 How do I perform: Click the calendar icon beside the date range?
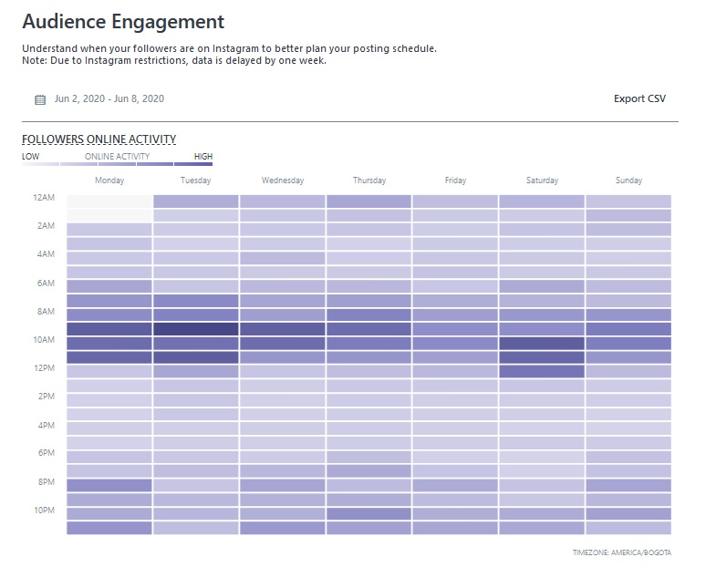(x=40, y=99)
